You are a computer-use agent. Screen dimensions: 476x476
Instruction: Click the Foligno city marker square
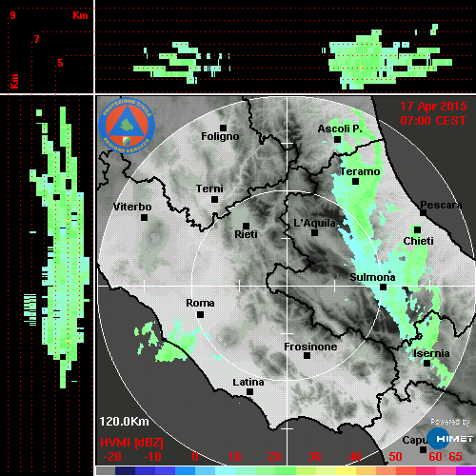click(x=223, y=128)
